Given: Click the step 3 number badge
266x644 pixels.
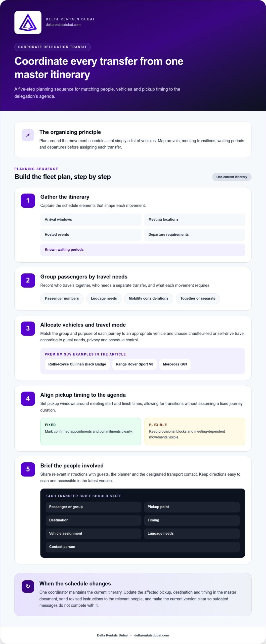Looking at the screenshot, I should point(28,328).
